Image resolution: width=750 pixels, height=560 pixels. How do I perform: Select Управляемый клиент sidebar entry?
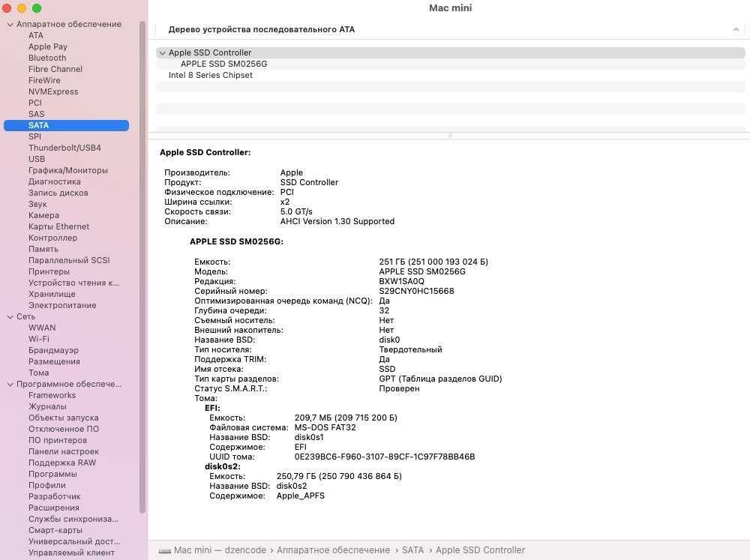[x=71, y=553]
